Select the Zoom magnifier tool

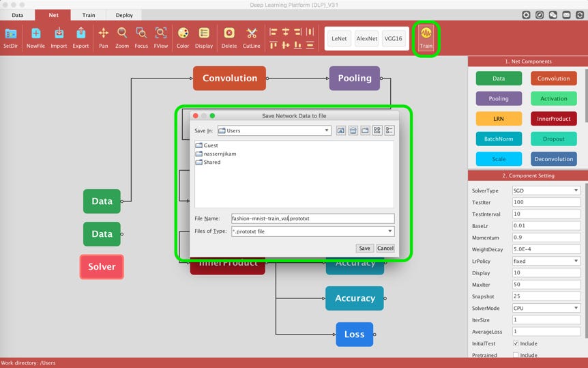point(122,33)
